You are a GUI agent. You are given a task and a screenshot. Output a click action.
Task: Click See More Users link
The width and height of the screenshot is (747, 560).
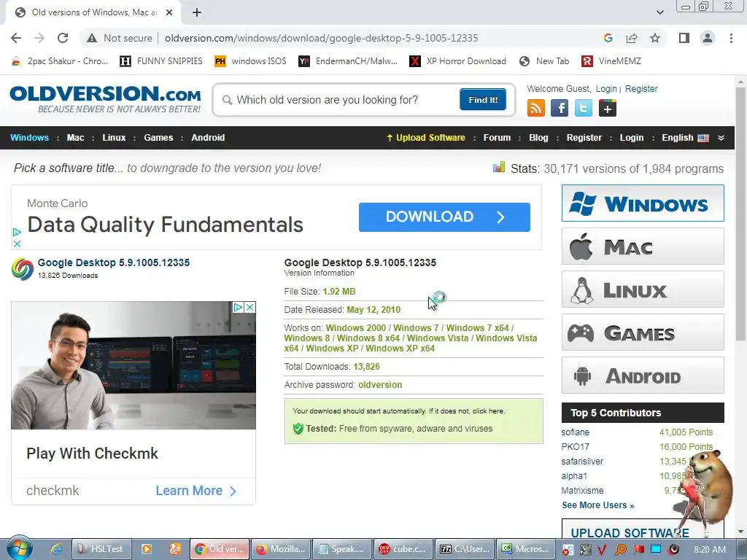coord(598,505)
